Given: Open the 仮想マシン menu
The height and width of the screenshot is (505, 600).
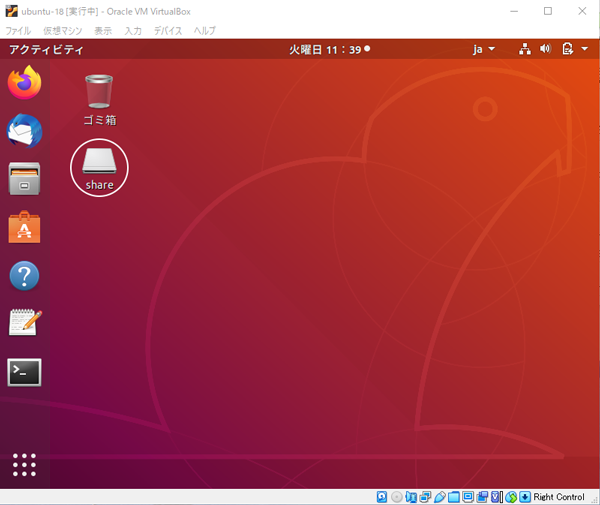Looking at the screenshot, I should pyautogui.click(x=63, y=31).
